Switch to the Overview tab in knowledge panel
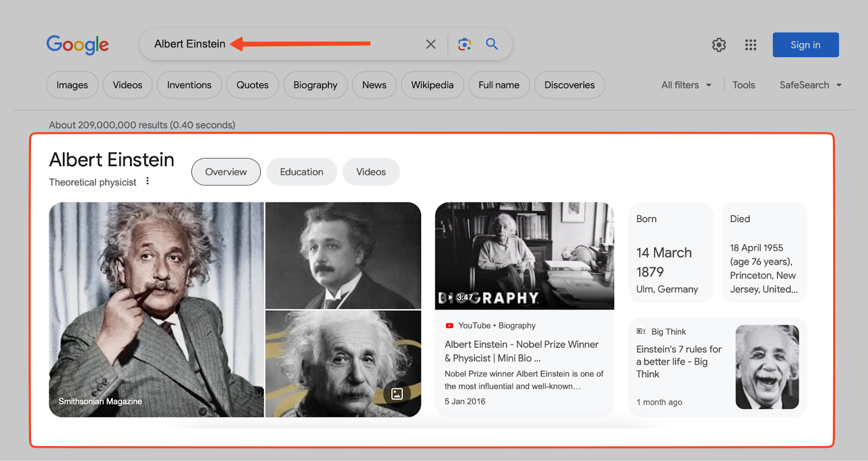 click(x=226, y=172)
